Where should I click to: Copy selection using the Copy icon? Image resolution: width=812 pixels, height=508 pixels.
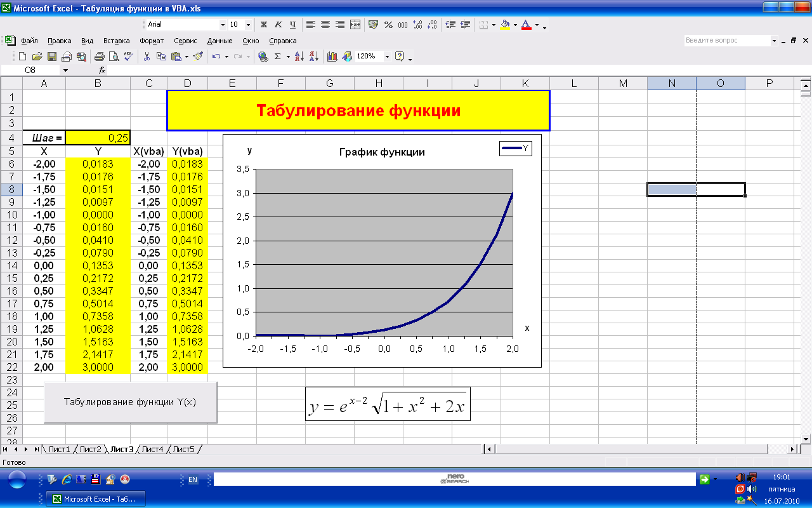pyautogui.click(x=162, y=57)
